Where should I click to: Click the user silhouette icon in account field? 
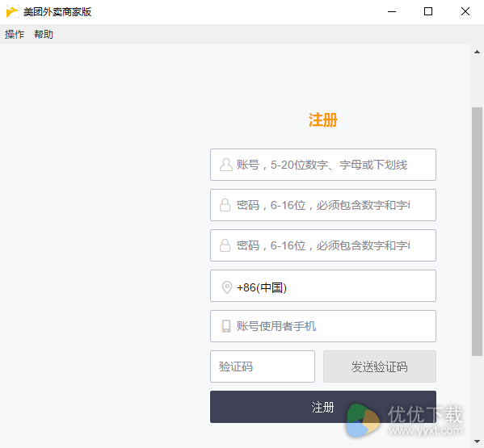click(x=226, y=165)
